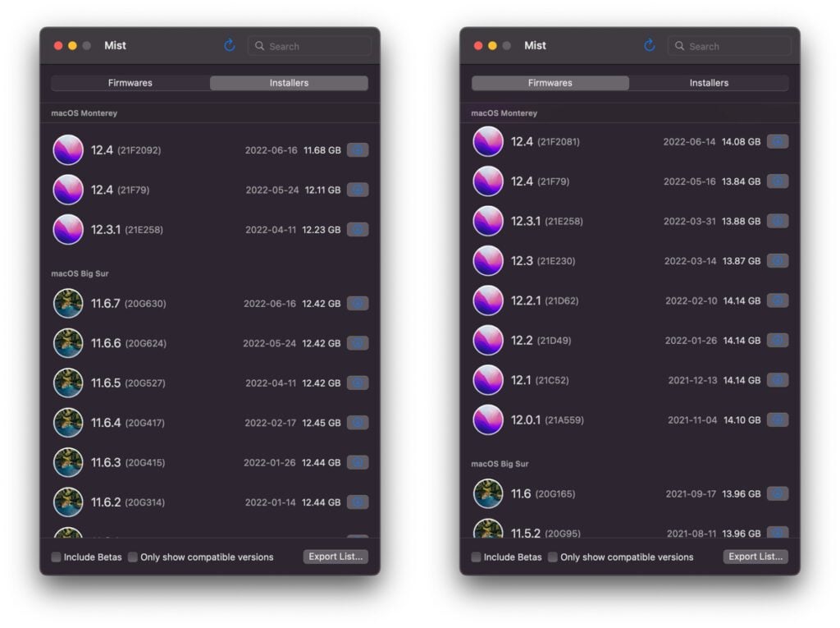This screenshot has width=840, height=628.
Task: Download Big Sur 11.6.6 (20G624) installer
Action: click(x=358, y=343)
